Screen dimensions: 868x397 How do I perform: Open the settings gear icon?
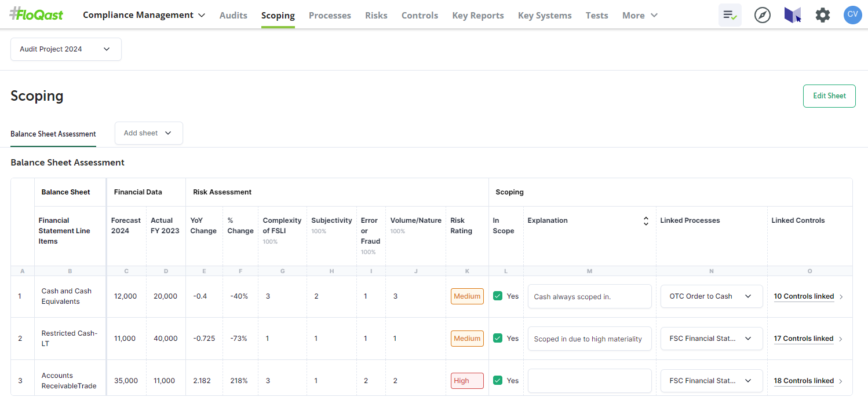(823, 15)
